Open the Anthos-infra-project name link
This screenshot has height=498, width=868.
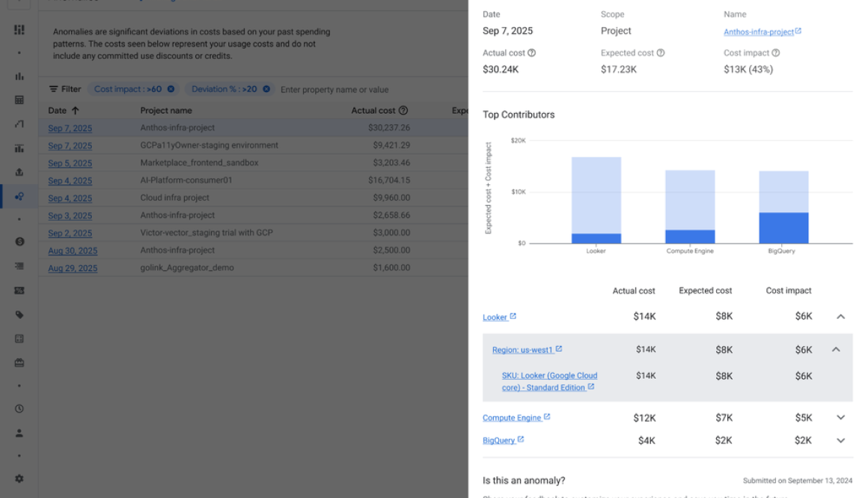pos(759,31)
